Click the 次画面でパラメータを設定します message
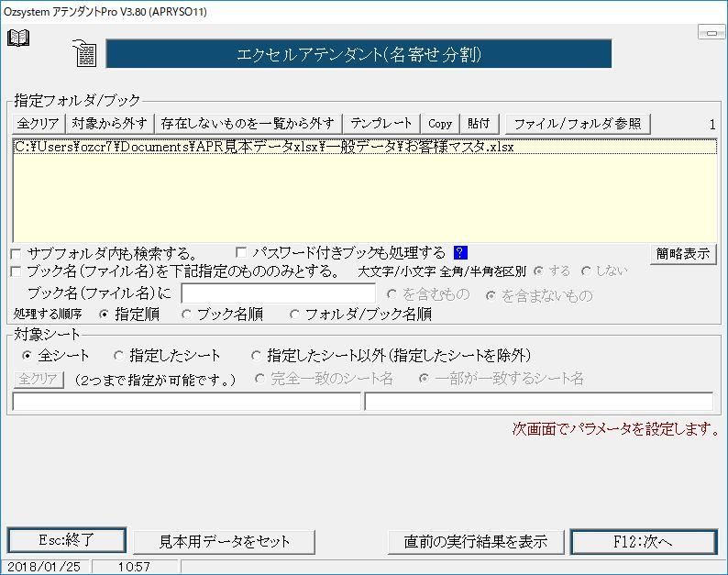 (x=615, y=428)
